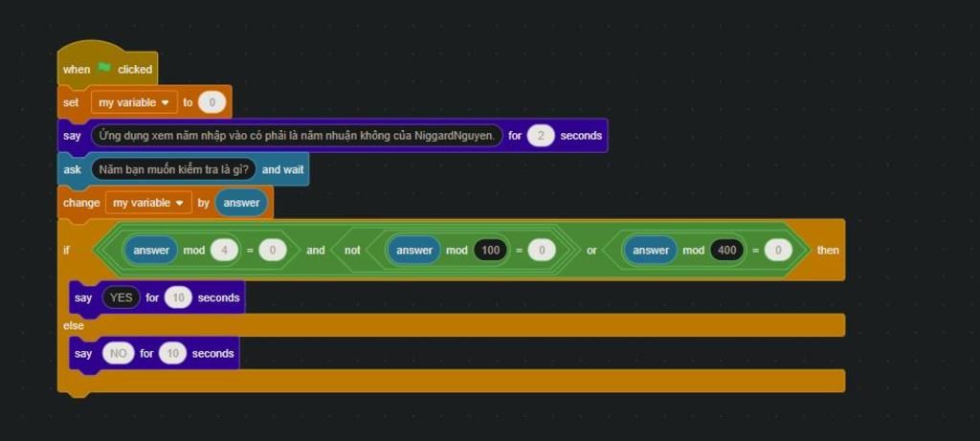The width and height of the screenshot is (980, 441).
Task: Click the 'and wait' label in ask block
Action: pyautogui.click(x=282, y=169)
